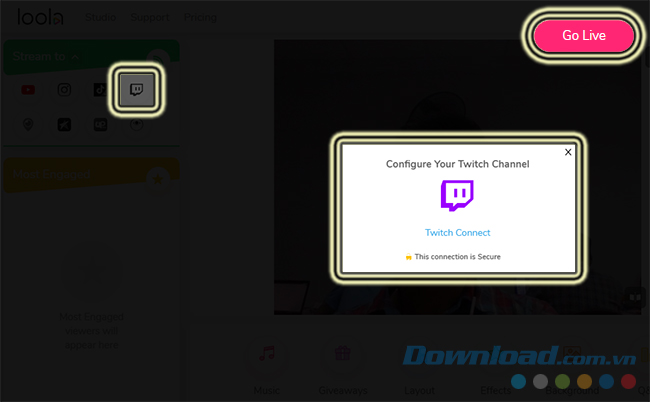The width and height of the screenshot is (650, 402).
Task: Open the Layout option
Action: tap(420, 390)
